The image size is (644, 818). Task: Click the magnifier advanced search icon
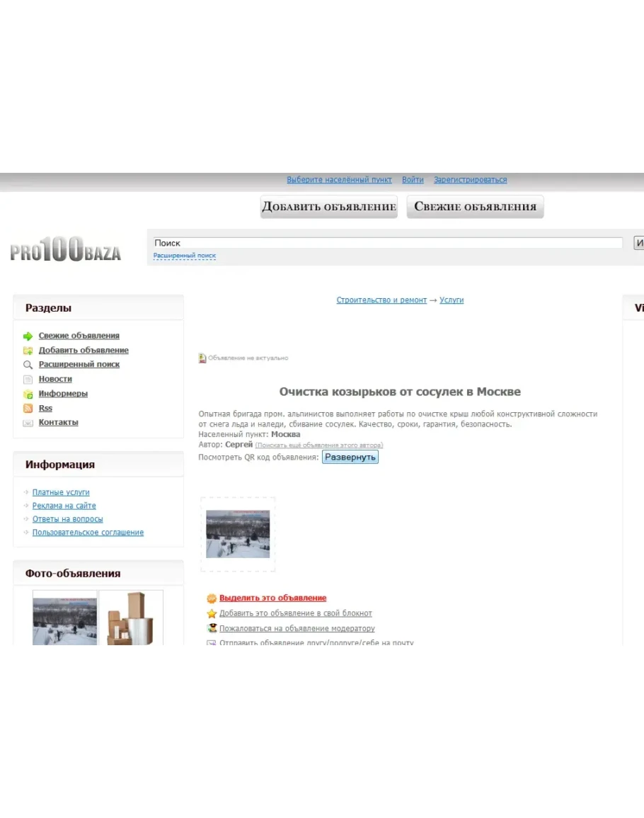(x=28, y=365)
